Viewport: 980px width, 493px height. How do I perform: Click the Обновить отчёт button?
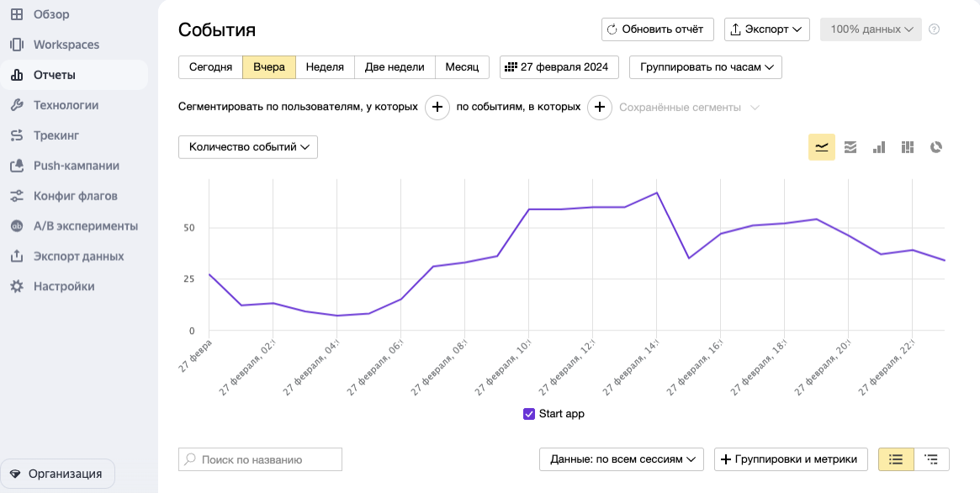[658, 29]
